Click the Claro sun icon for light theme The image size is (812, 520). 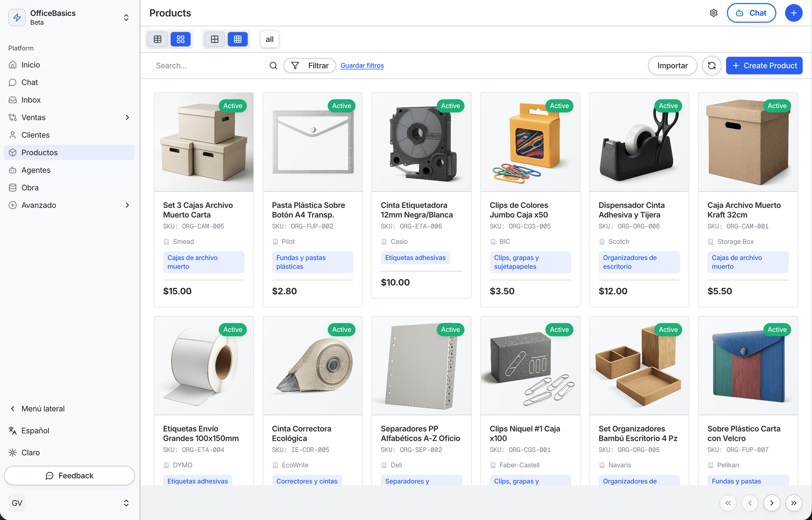tap(13, 453)
